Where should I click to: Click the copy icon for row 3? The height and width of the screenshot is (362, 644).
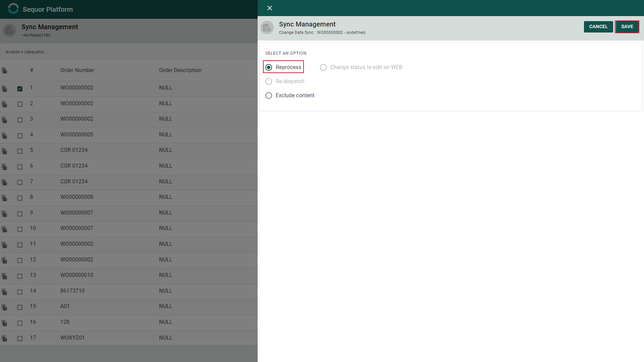pyautogui.click(x=4, y=120)
